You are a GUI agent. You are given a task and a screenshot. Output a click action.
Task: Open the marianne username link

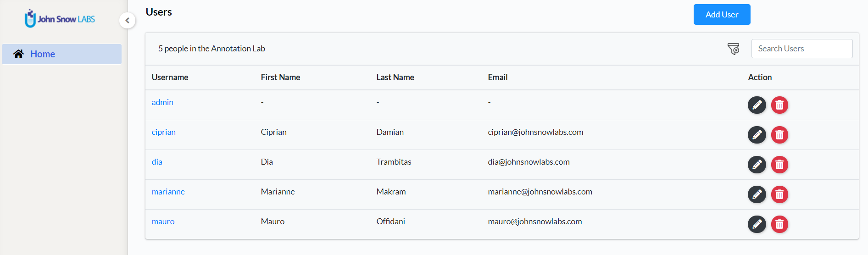click(168, 192)
